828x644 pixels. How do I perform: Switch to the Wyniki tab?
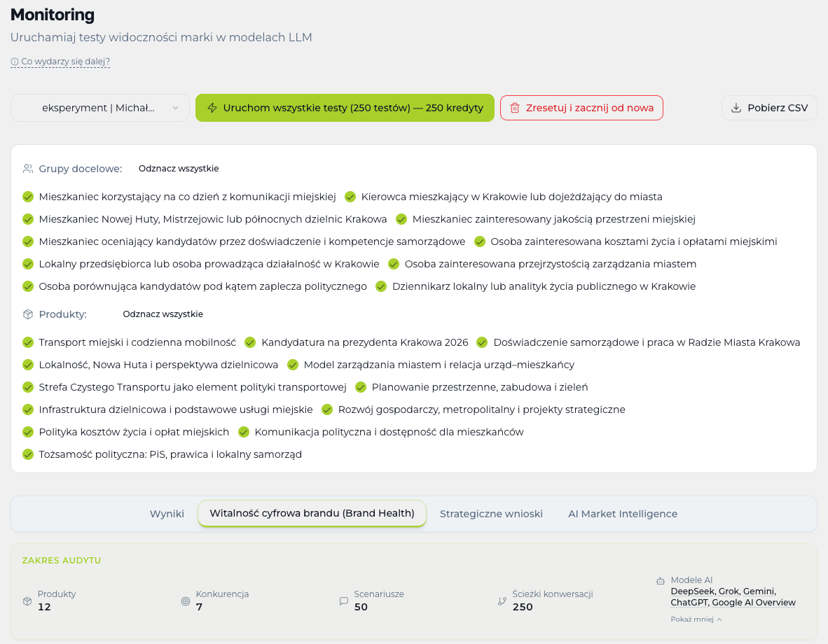point(167,514)
